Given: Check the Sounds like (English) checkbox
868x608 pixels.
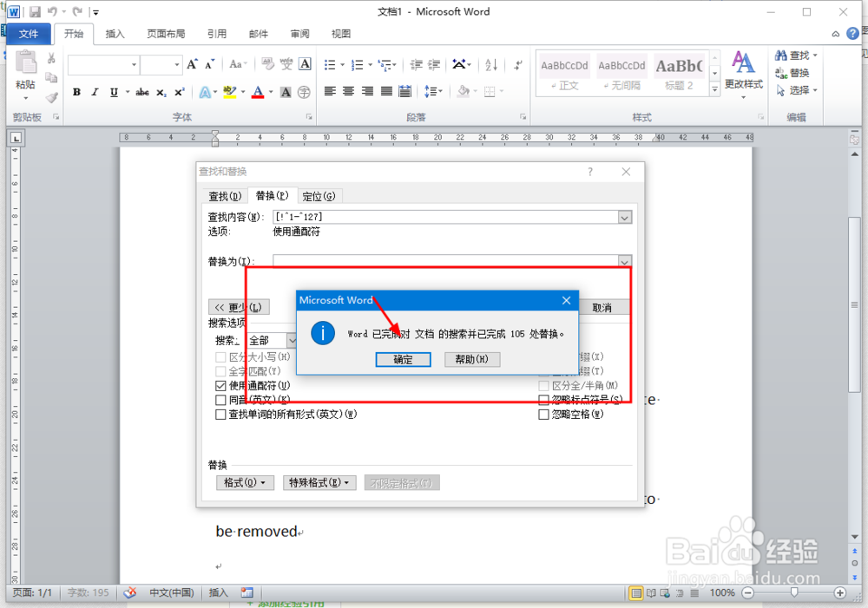Looking at the screenshot, I should pos(220,400).
